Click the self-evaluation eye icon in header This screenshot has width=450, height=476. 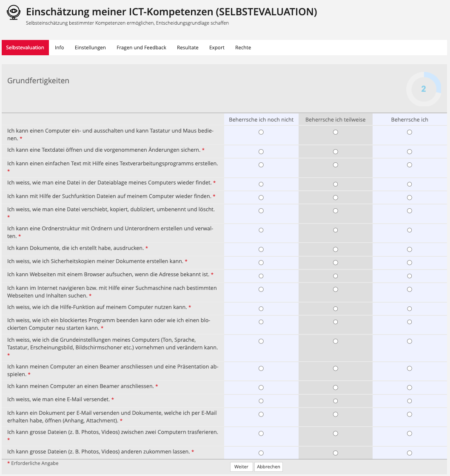[14, 13]
